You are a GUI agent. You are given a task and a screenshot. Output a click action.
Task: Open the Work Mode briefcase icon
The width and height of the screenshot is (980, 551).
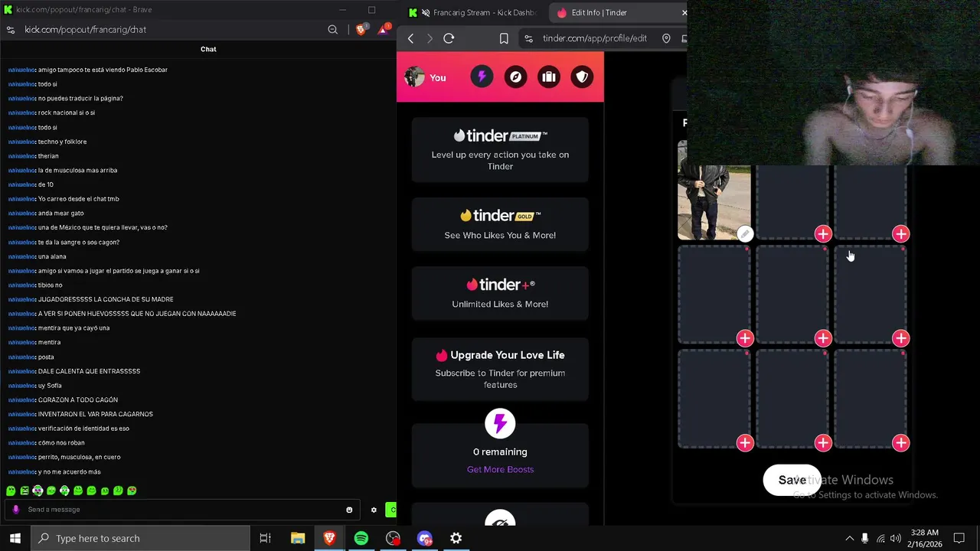coord(549,77)
